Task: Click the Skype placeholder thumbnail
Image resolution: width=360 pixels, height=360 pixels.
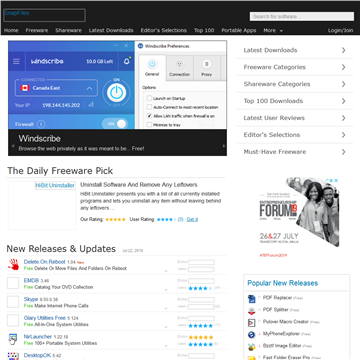Action: (x=13, y=302)
